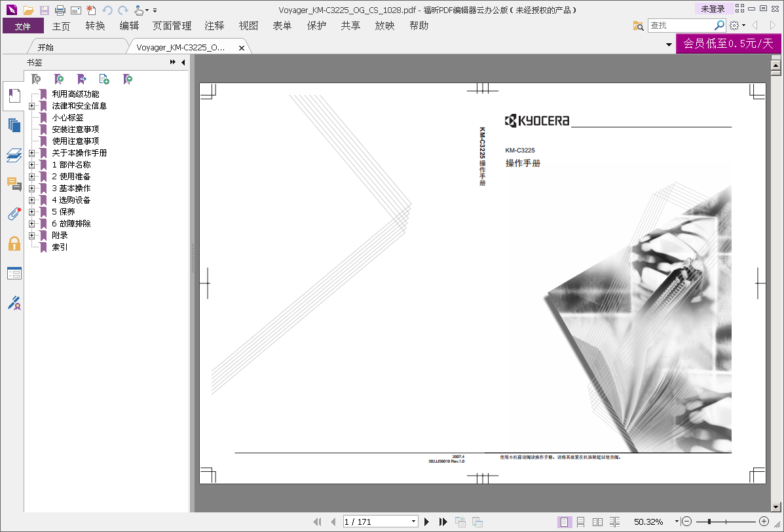The height and width of the screenshot is (532, 784).
Task: Zoom out with the minus button
Action: coord(686,522)
